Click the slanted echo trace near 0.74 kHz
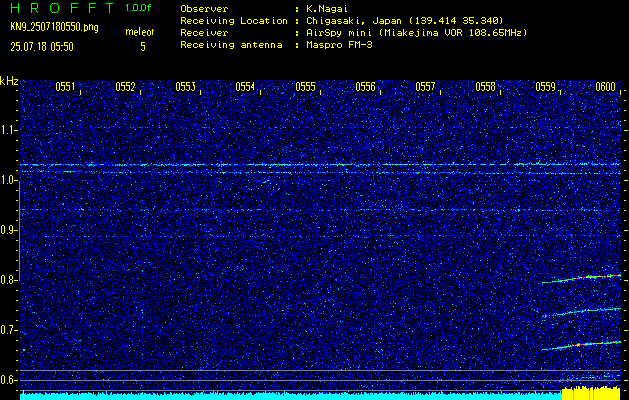 [581, 313]
